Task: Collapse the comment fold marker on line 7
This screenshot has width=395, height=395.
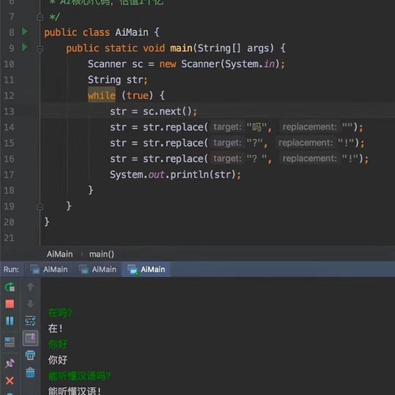Action: (x=40, y=16)
